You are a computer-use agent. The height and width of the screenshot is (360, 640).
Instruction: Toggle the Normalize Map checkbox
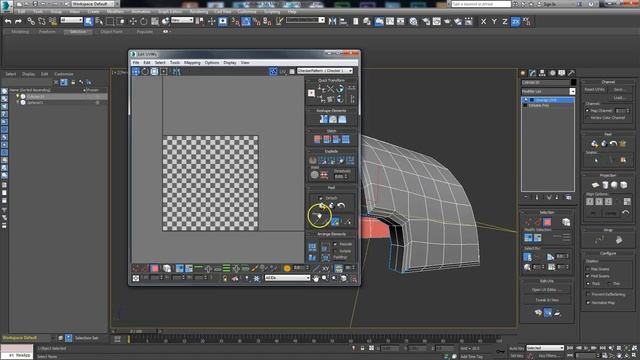pyautogui.click(x=588, y=302)
